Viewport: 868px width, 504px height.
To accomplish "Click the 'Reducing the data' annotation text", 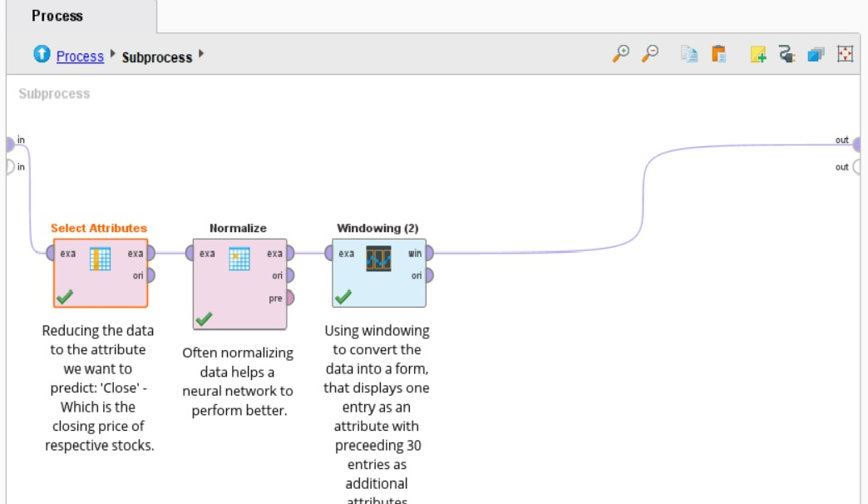I will click(x=99, y=388).
